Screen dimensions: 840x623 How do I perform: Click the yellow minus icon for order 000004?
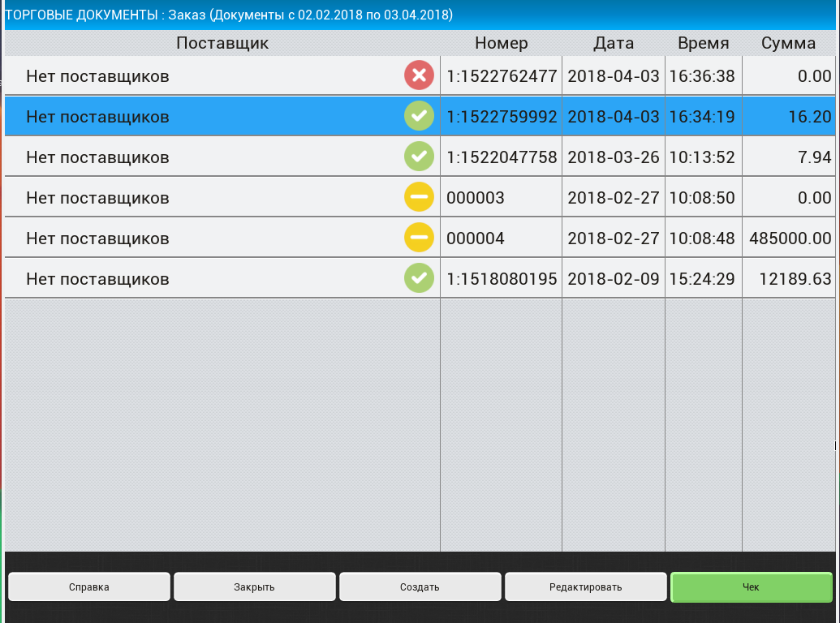click(419, 238)
